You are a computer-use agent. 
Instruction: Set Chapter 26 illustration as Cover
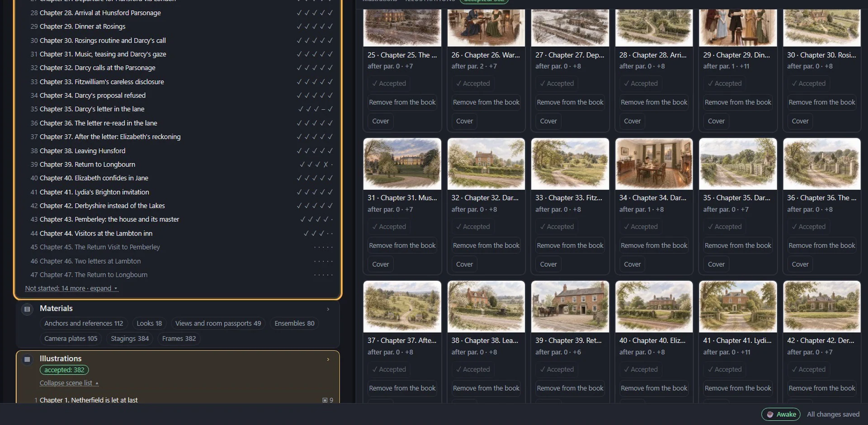coord(464,121)
